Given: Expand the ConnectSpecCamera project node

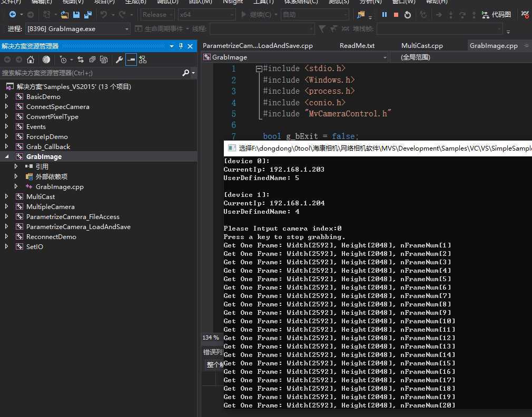Looking at the screenshot, I should (x=6, y=106).
